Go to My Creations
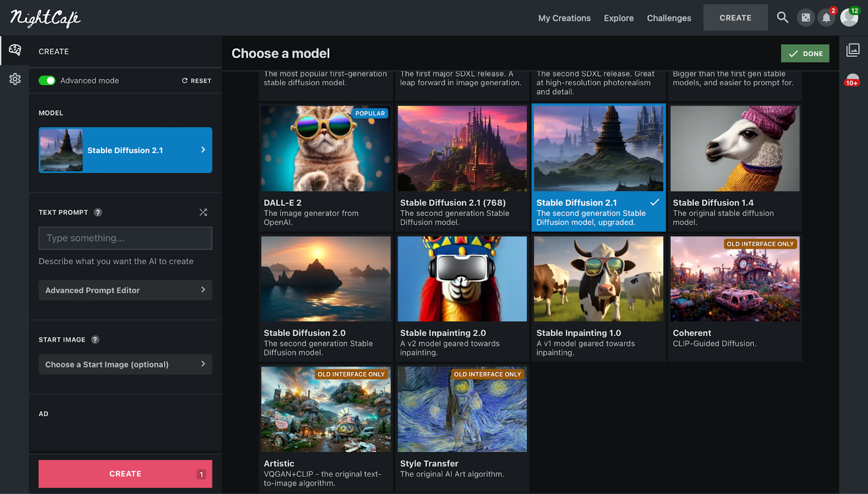The image size is (868, 494). click(x=564, y=18)
